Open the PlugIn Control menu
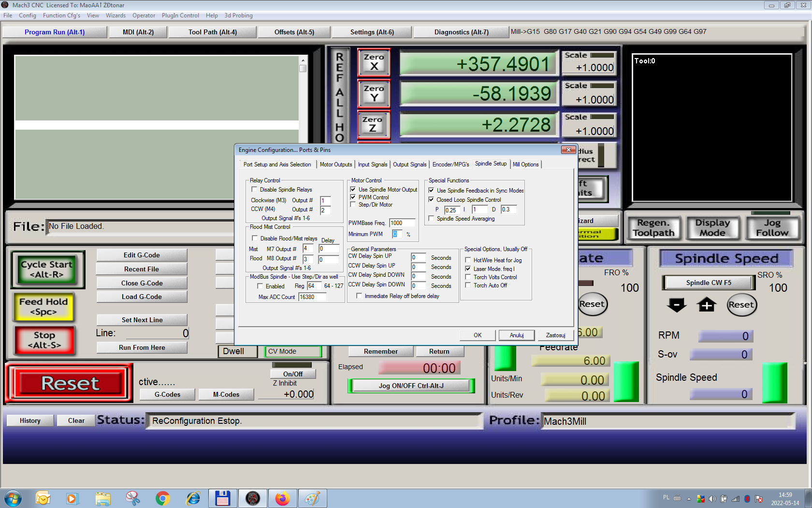Screen dimensions: 812x508 (180, 15)
